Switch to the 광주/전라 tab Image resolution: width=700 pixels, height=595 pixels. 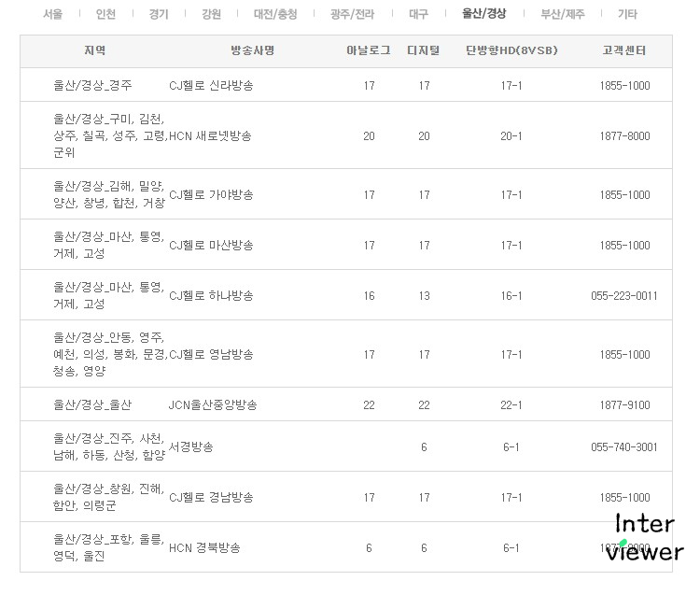coord(352,14)
